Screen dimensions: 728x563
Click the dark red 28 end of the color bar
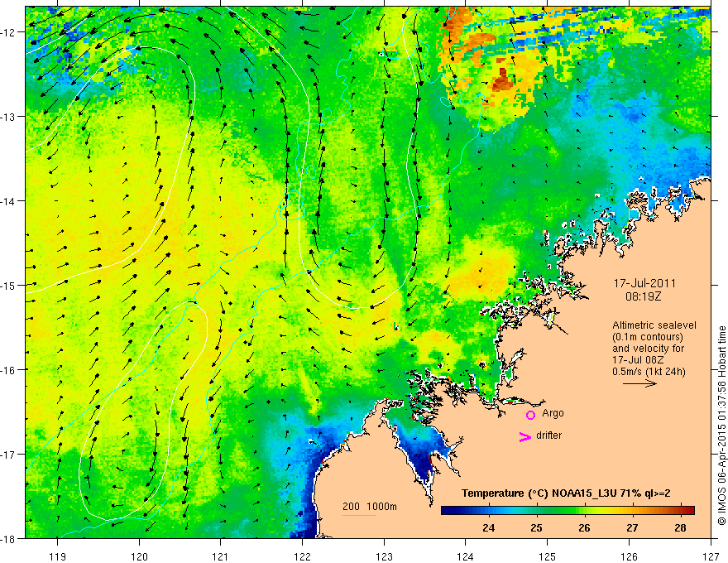pos(689,510)
